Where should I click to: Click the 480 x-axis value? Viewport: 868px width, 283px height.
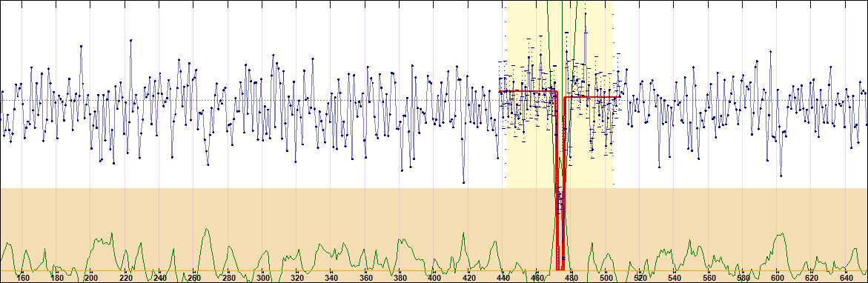click(572, 278)
